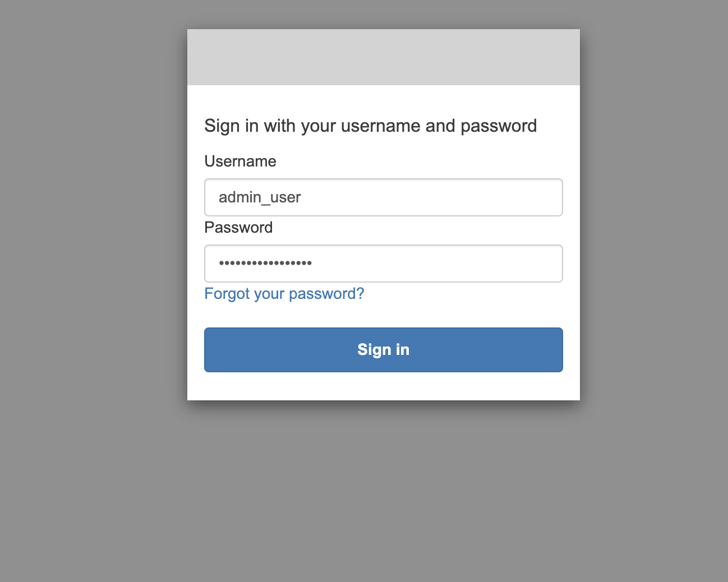728x582 pixels.
Task: Click the Username label text
Action: click(x=240, y=161)
